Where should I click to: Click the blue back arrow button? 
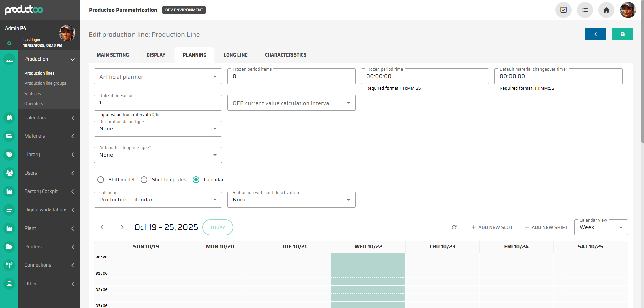595,34
